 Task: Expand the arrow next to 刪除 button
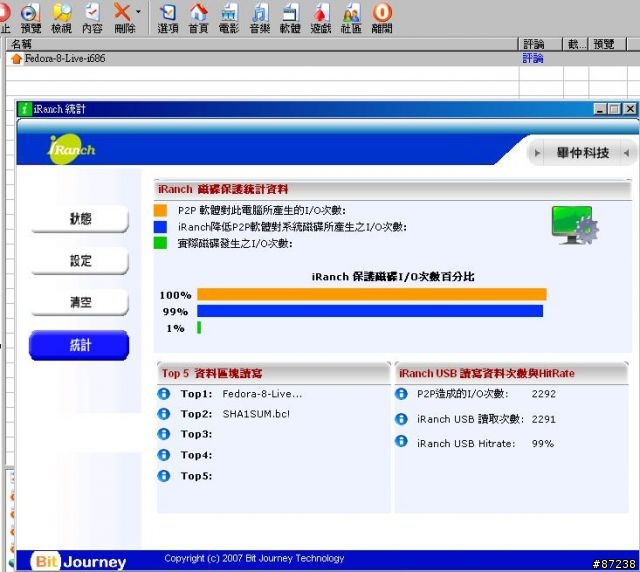click(x=138, y=12)
